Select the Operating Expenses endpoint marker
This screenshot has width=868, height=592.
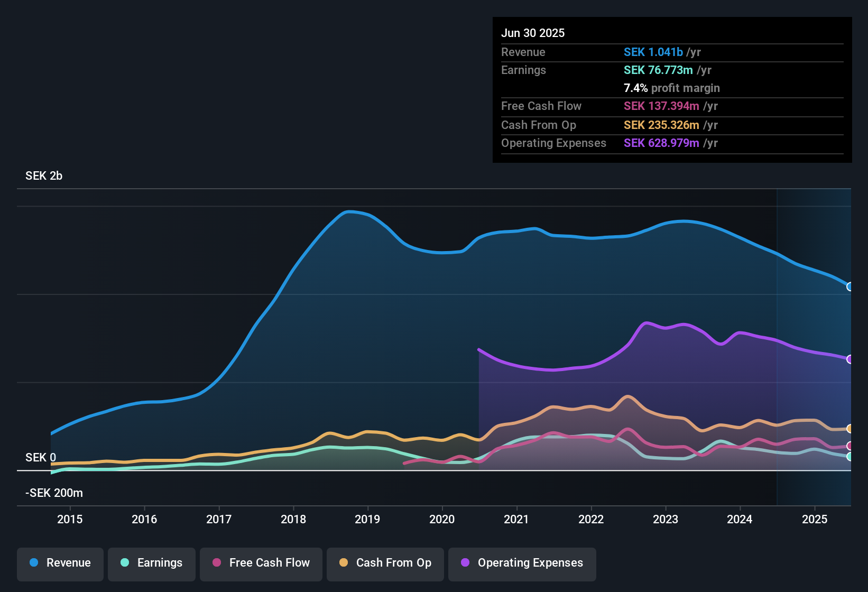[850, 359]
